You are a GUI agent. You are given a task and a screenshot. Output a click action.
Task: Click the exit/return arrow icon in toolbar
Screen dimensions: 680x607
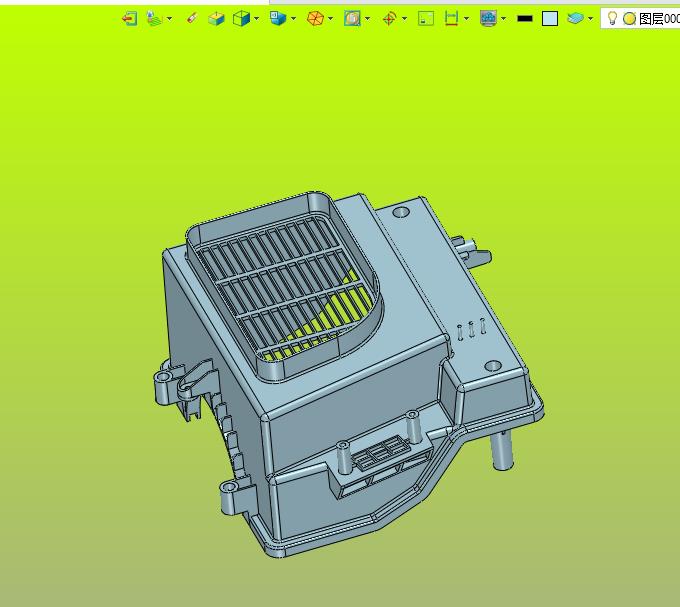point(130,19)
